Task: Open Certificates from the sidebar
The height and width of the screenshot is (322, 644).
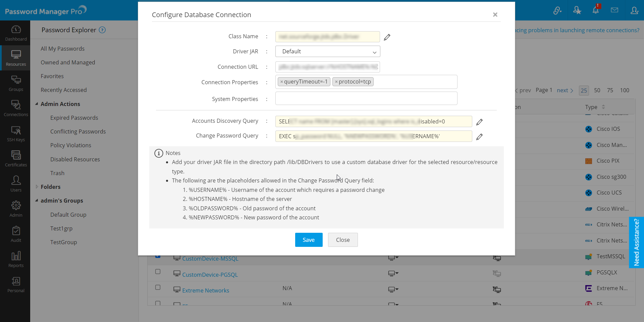Action: [x=16, y=159]
